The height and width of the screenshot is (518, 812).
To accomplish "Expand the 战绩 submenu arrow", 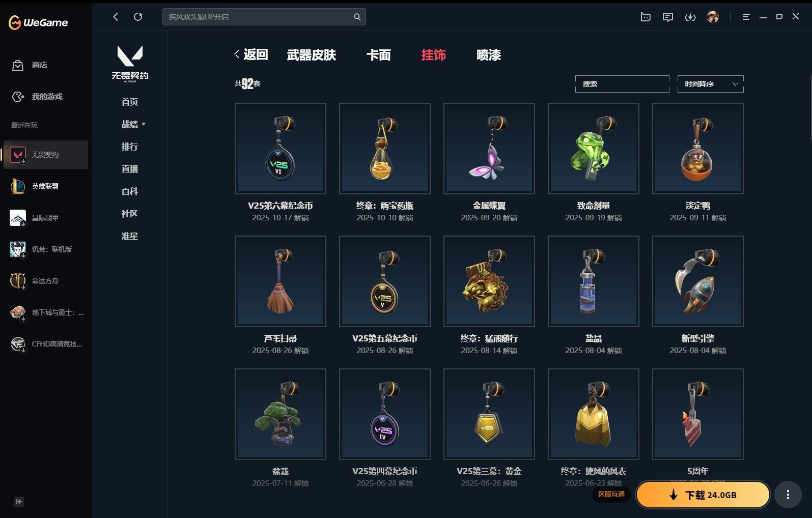I will point(144,124).
